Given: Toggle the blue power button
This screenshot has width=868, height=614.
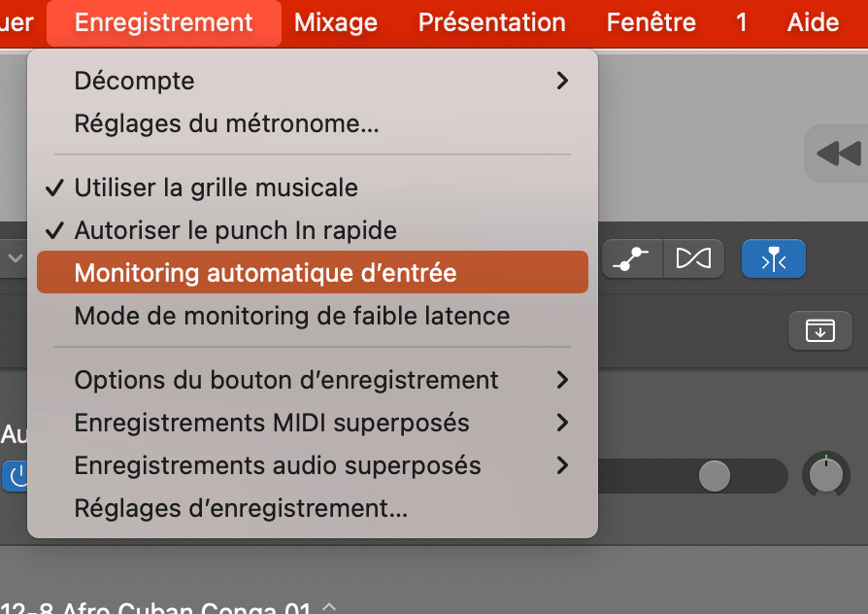Looking at the screenshot, I should click(x=16, y=476).
